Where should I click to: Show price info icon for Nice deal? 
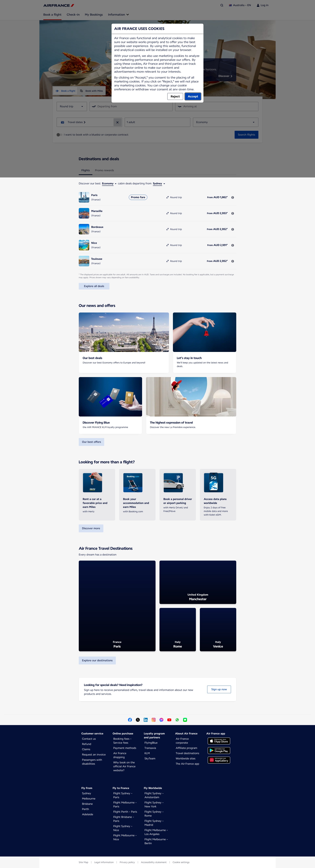(232, 245)
